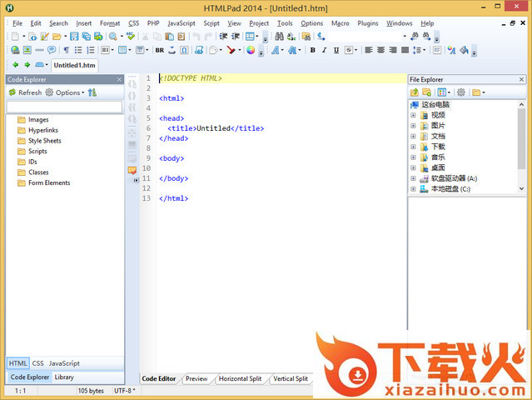Screen dimensions: 532x400
Task: Insert an HTML comment speech bubble icon
Action: pos(52,50)
